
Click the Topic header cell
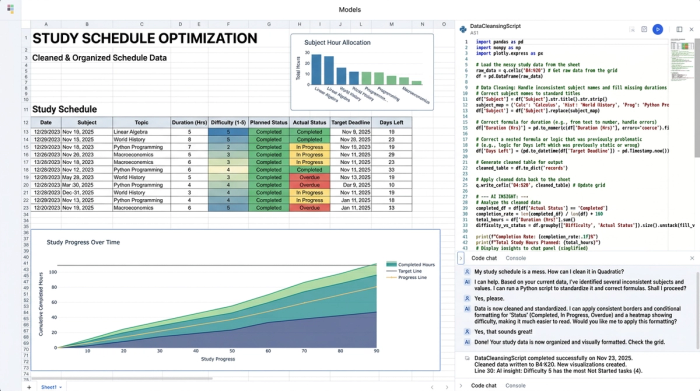point(142,122)
